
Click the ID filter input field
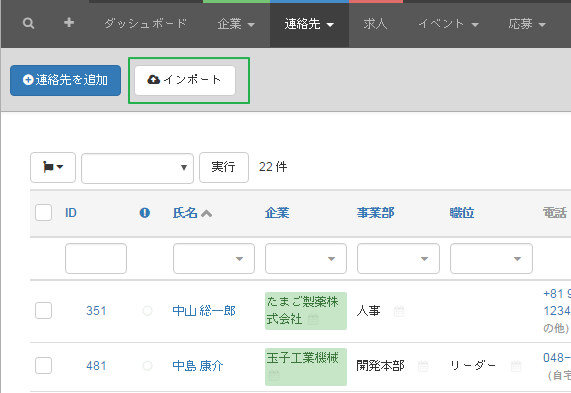click(x=96, y=259)
